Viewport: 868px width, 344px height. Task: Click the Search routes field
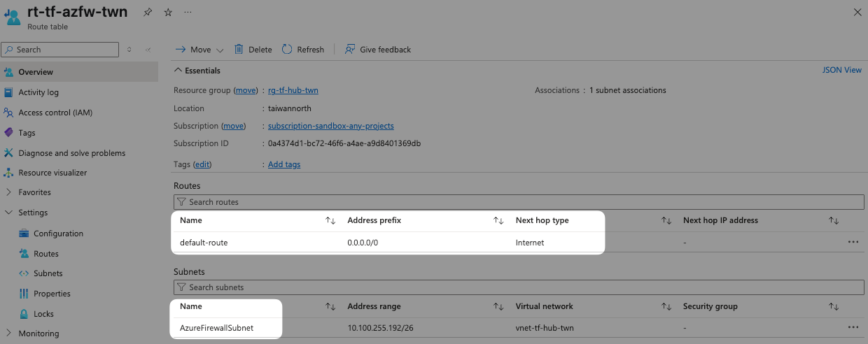coord(519,202)
